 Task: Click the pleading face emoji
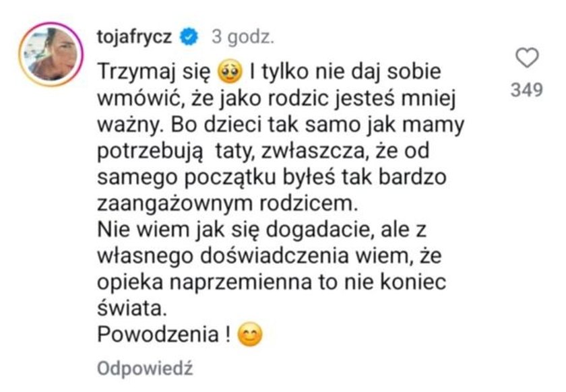[230, 72]
